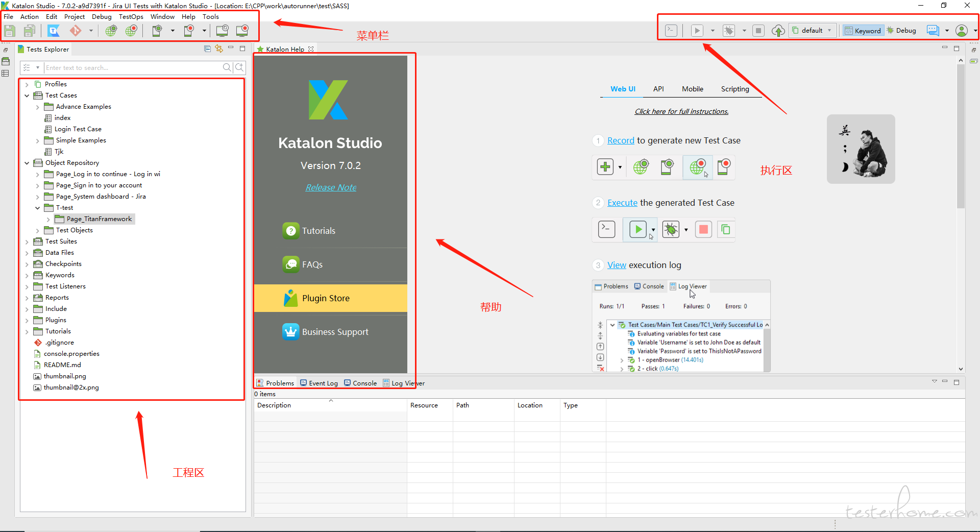The image size is (980, 532).
Task: Click the Spy Web globe icon
Action: pyautogui.click(x=111, y=31)
